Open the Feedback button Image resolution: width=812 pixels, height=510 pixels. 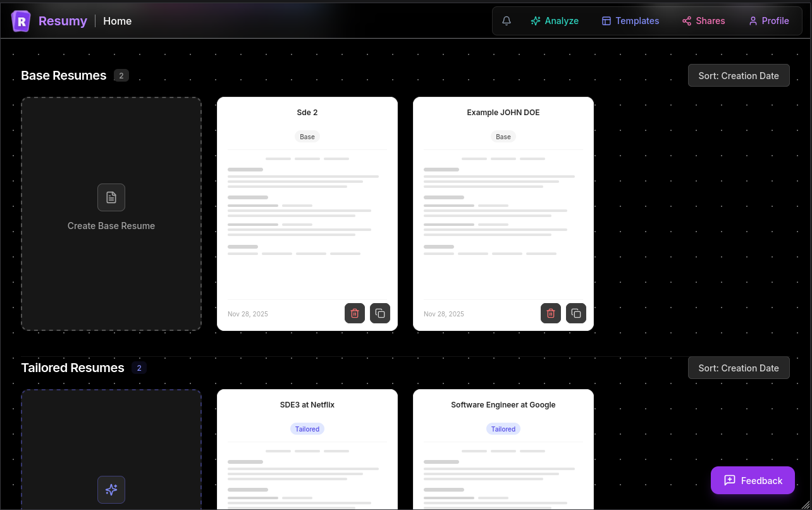pos(753,480)
